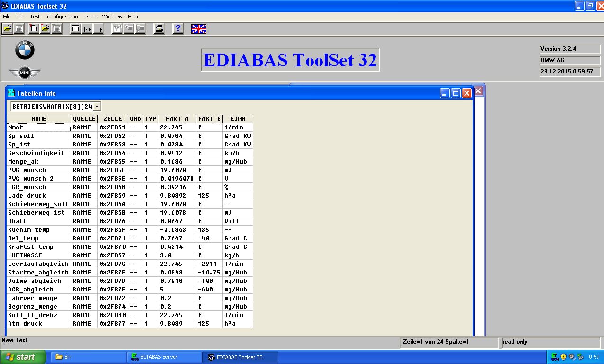
Task: Click the QUELLE column header
Action: coord(84,119)
